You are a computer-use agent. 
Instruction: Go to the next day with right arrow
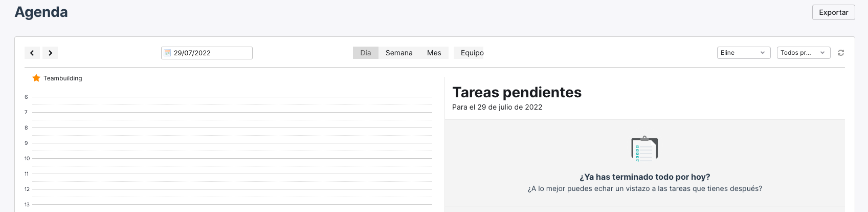tap(50, 53)
